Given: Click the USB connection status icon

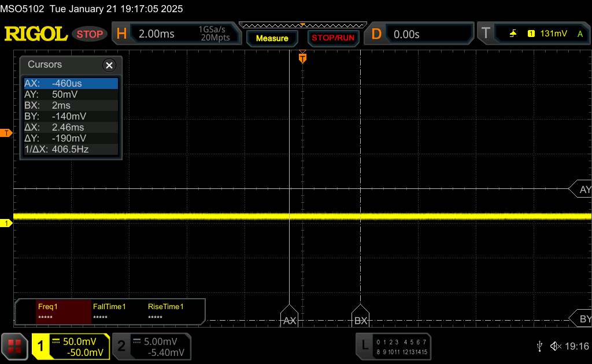Looking at the screenshot, I should click(539, 346).
